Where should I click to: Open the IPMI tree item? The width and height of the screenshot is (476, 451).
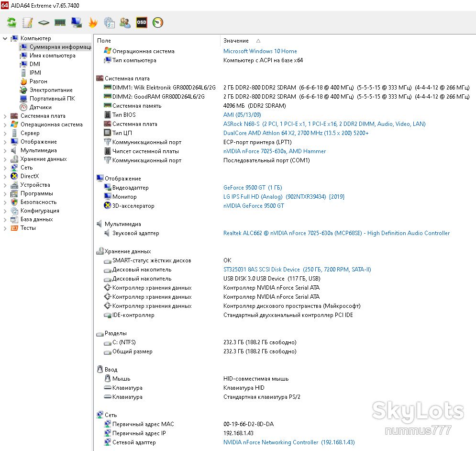[35, 73]
